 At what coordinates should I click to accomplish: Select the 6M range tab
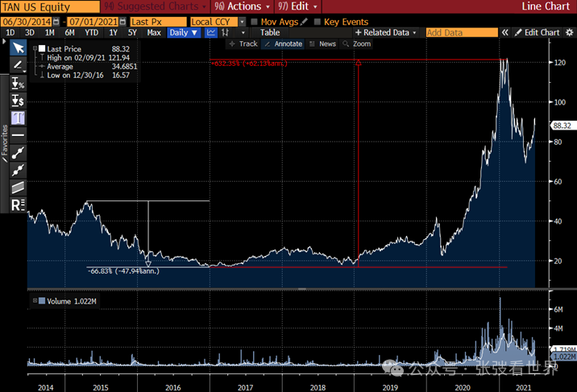69,32
